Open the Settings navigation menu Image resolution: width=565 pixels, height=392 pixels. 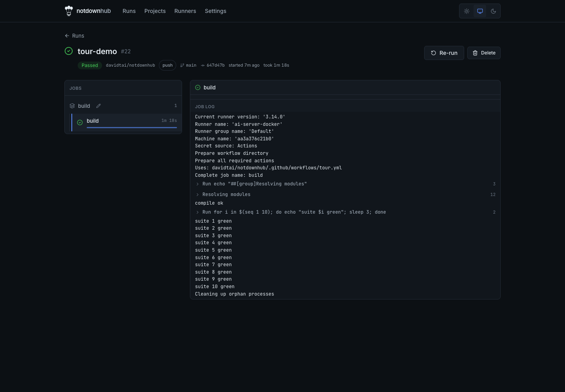[x=215, y=11]
